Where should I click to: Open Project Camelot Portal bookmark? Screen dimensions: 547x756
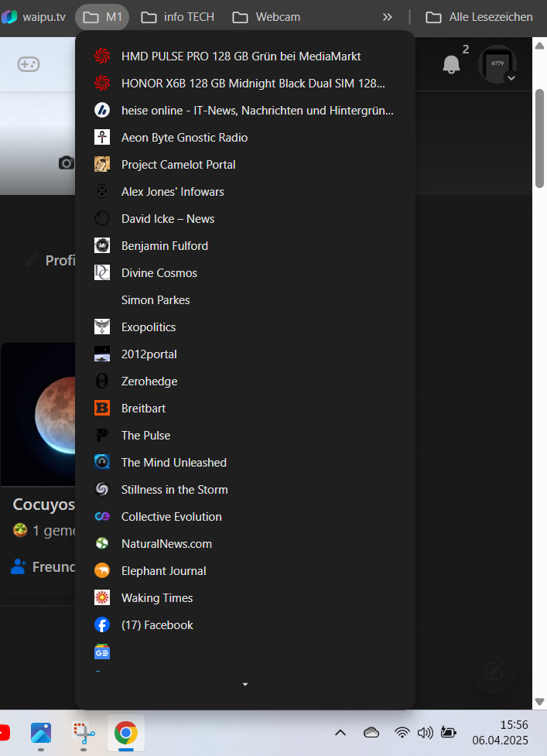coord(244,164)
